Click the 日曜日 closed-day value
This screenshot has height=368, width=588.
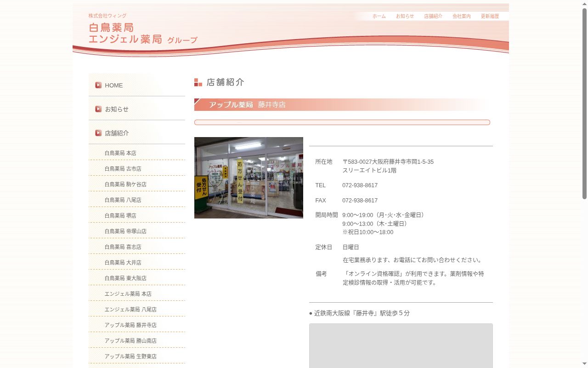click(351, 247)
